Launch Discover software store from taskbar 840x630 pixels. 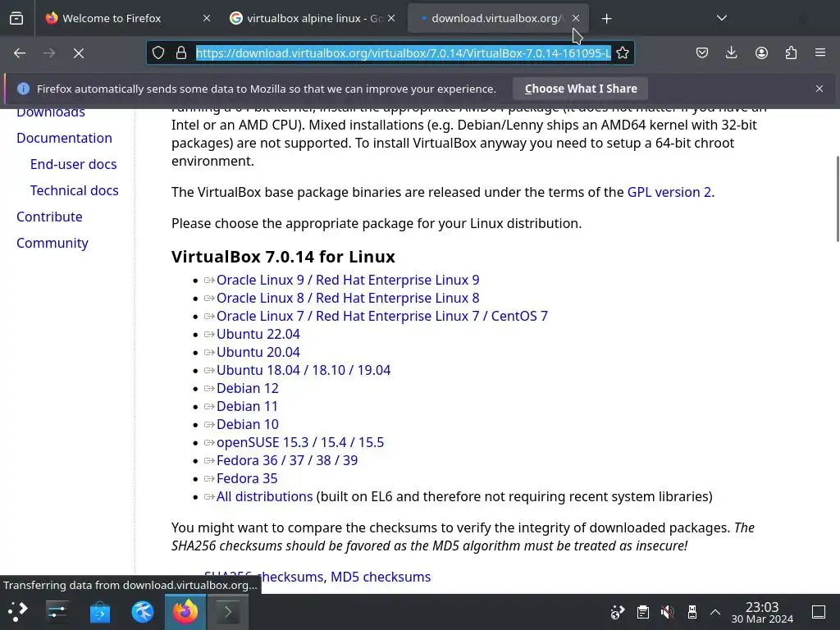point(99,612)
